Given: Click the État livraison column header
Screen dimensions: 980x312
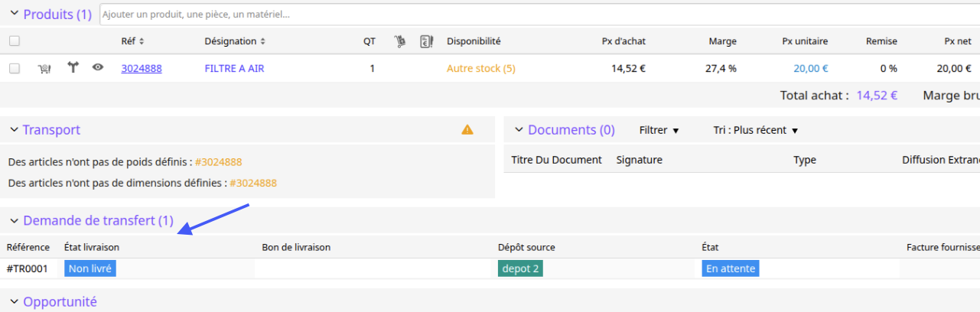Looking at the screenshot, I should (x=92, y=247).
